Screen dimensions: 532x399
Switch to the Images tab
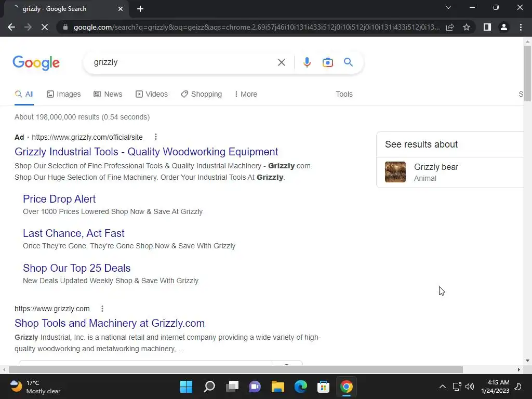tap(64, 95)
